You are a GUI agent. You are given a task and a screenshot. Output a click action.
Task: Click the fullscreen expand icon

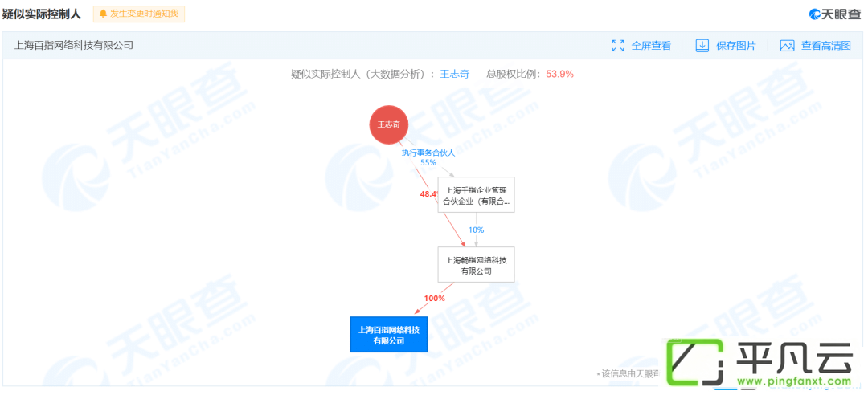618,46
